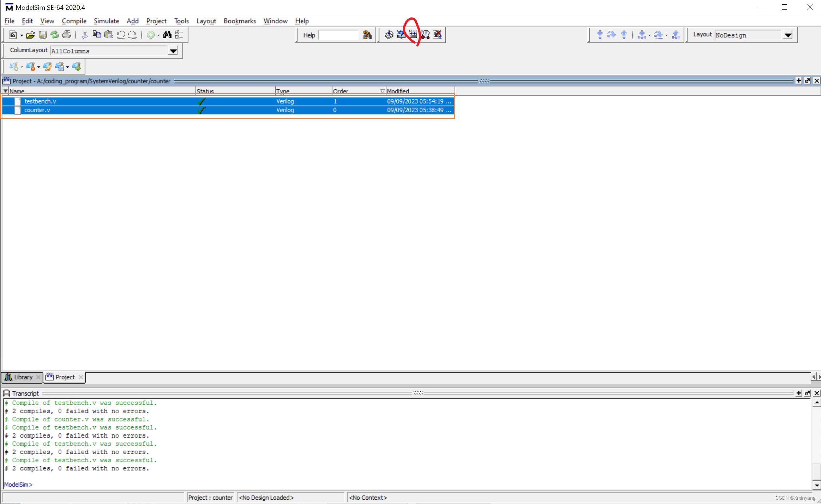The width and height of the screenshot is (821, 504).
Task: Click the Search Documentation icon next to Help
Action: [x=367, y=35]
